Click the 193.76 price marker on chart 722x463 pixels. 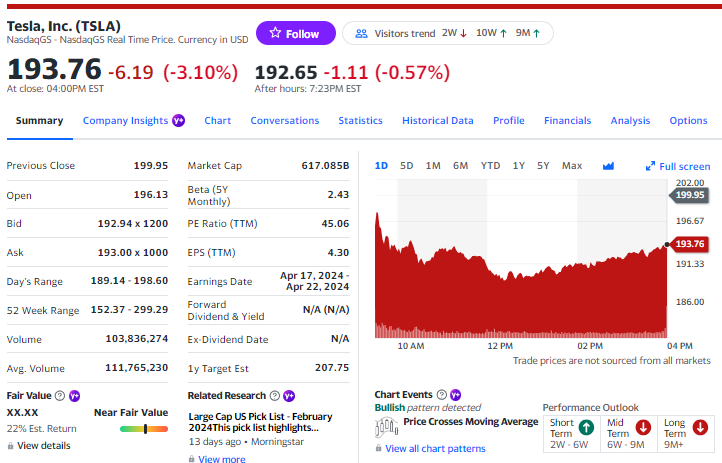[x=689, y=243]
